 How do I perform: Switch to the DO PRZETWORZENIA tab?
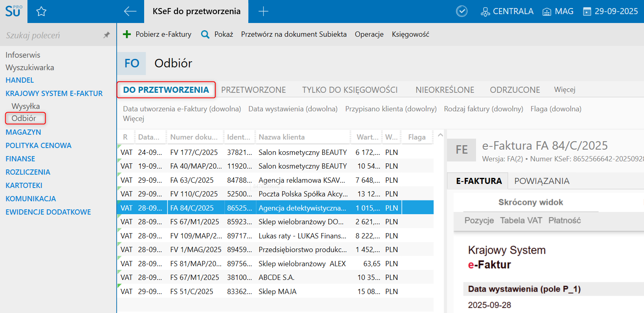[x=166, y=90]
